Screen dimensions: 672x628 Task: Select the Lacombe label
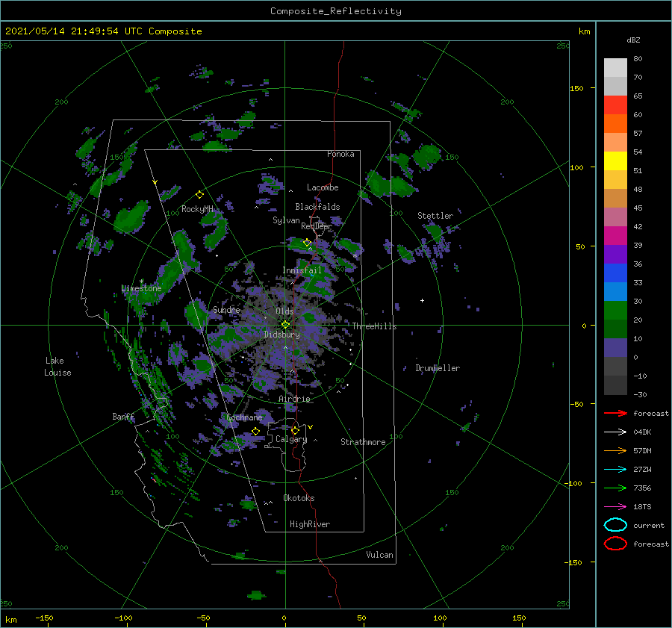coord(323,187)
